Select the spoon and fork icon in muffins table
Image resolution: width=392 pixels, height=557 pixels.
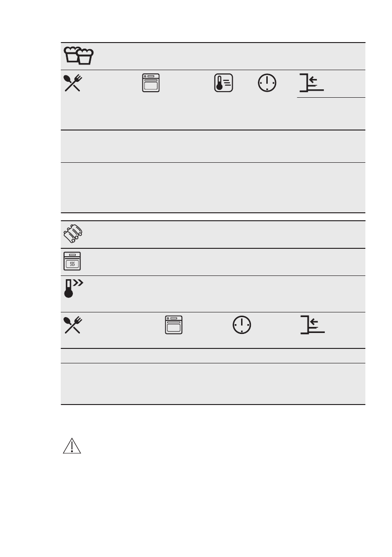point(73,83)
